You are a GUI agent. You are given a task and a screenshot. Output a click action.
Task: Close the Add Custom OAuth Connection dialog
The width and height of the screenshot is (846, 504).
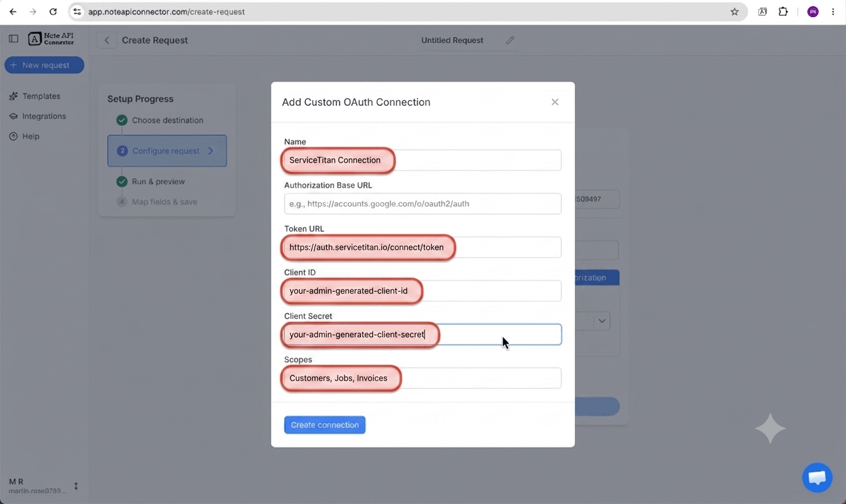pyautogui.click(x=555, y=102)
